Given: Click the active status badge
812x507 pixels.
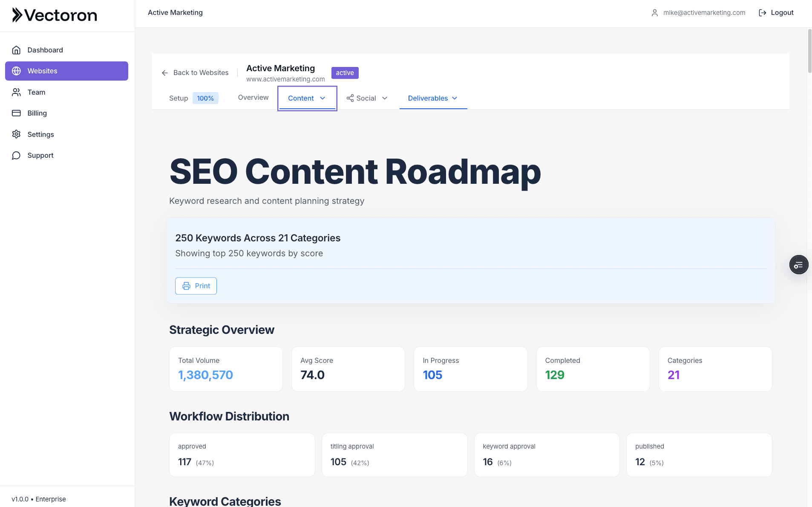Looking at the screenshot, I should point(344,72).
